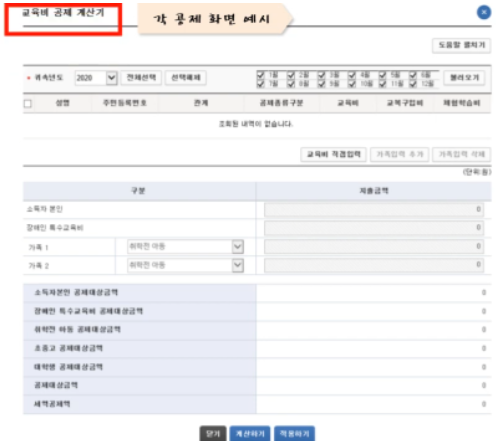This screenshot has height=441, width=496.
Task: Click the 교육비 column header
Action: pyautogui.click(x=348, y=103)
